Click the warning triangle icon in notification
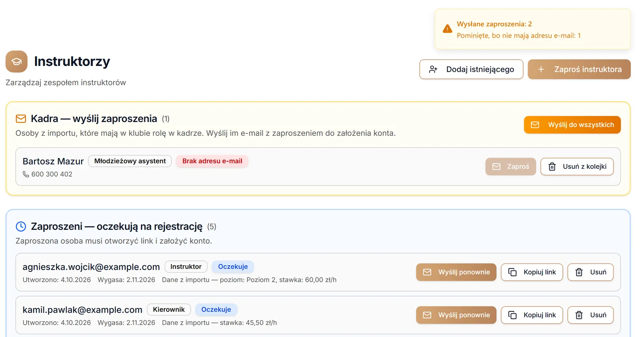 pyautogui.click(x=447, y=29)
